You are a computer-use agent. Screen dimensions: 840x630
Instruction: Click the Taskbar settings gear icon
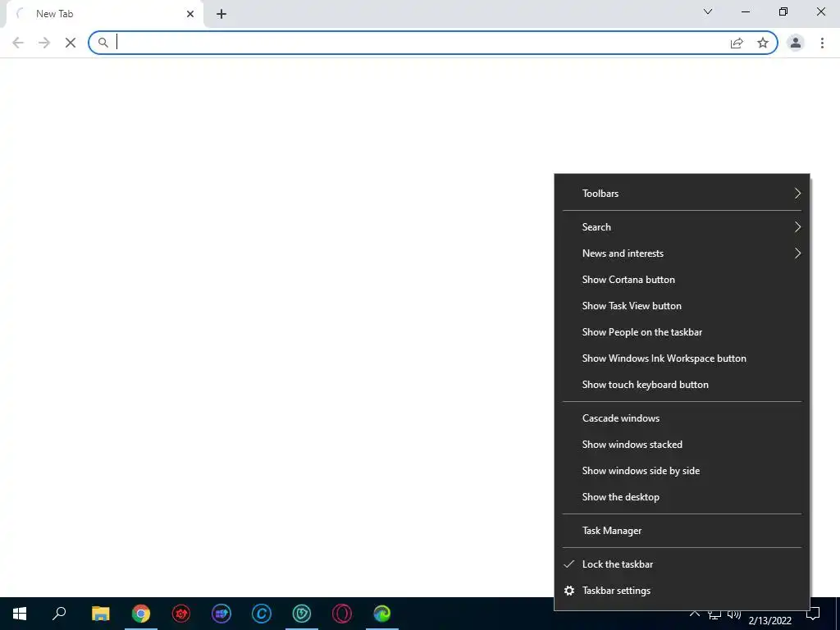click(569, 591)
